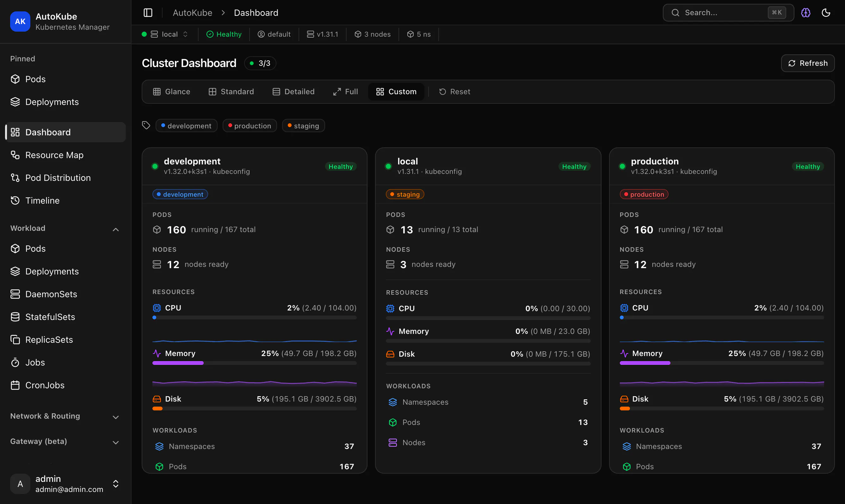Click the Search input field
This screenshot has height=504, width=845.
click(728, 13)
